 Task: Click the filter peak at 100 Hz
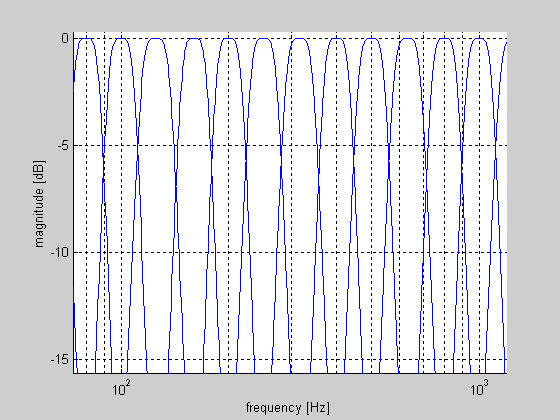click(121, 39)
